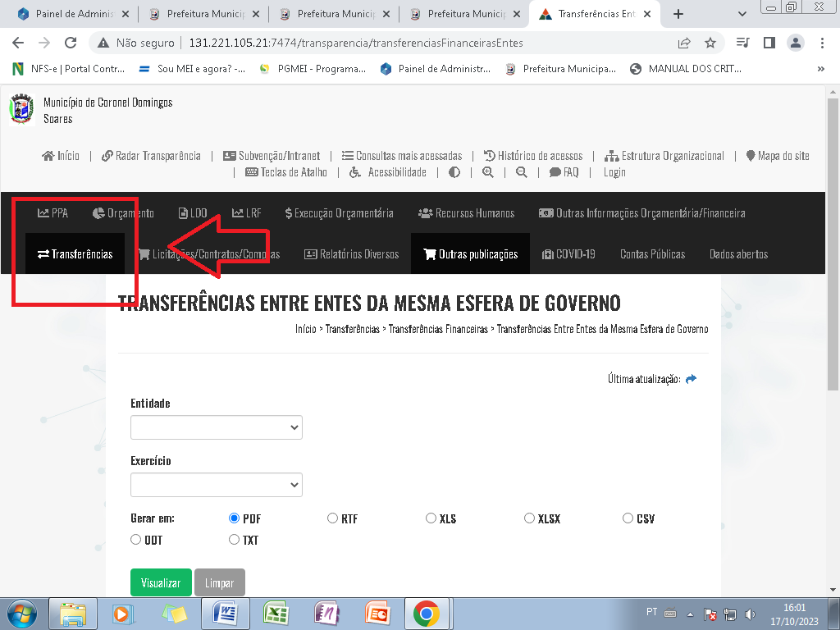Select the XLS output format
This screenshot has height=630, width=840.
pos(431,518)
